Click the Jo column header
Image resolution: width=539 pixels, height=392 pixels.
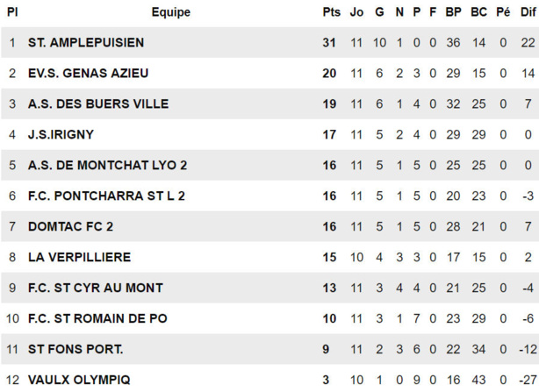click(356, 12)
